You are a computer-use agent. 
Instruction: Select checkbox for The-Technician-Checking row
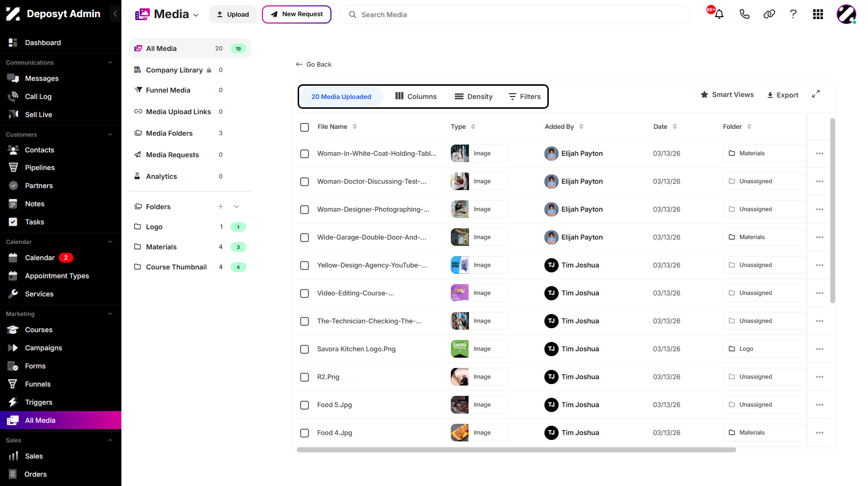(305, 321)
